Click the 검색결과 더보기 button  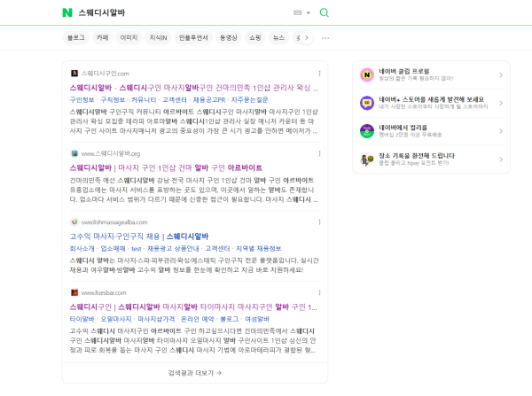(194, 373)
